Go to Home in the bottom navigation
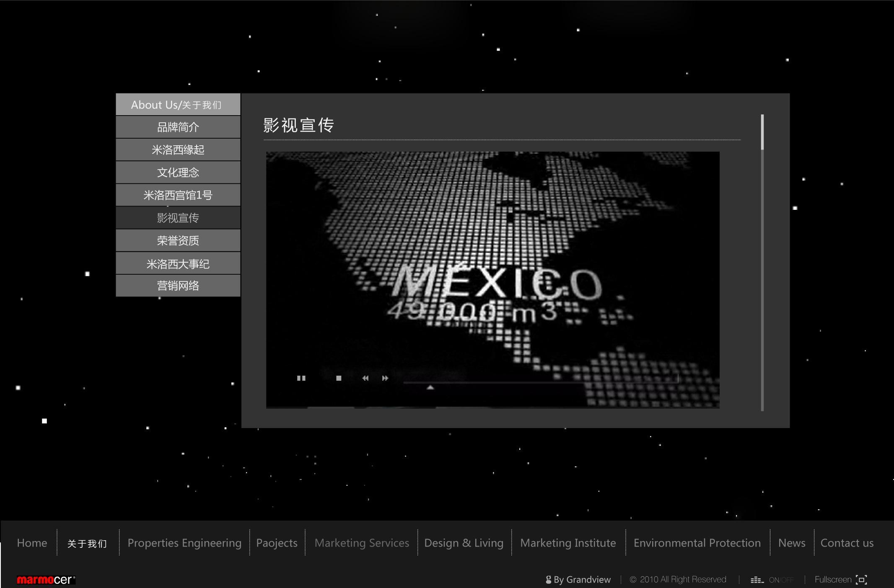The height and width of the screenshot is (588, 894). click(x=32, y=543)
